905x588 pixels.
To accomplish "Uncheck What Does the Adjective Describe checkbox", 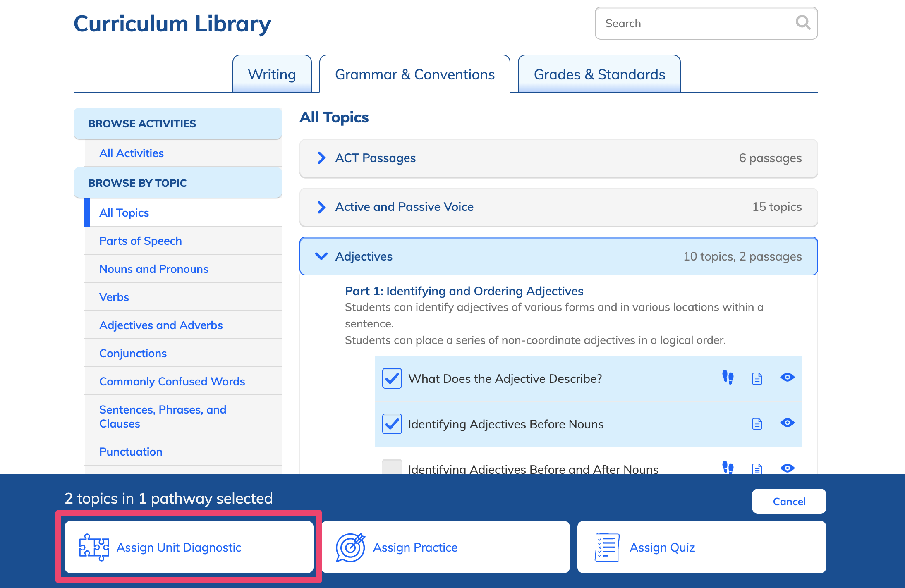I will coord(392,378).
